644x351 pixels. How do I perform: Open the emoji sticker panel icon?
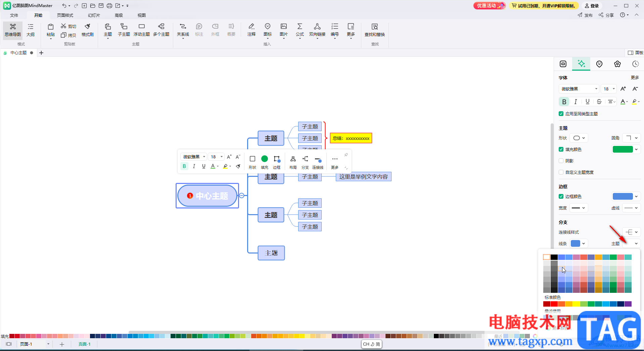599,64
